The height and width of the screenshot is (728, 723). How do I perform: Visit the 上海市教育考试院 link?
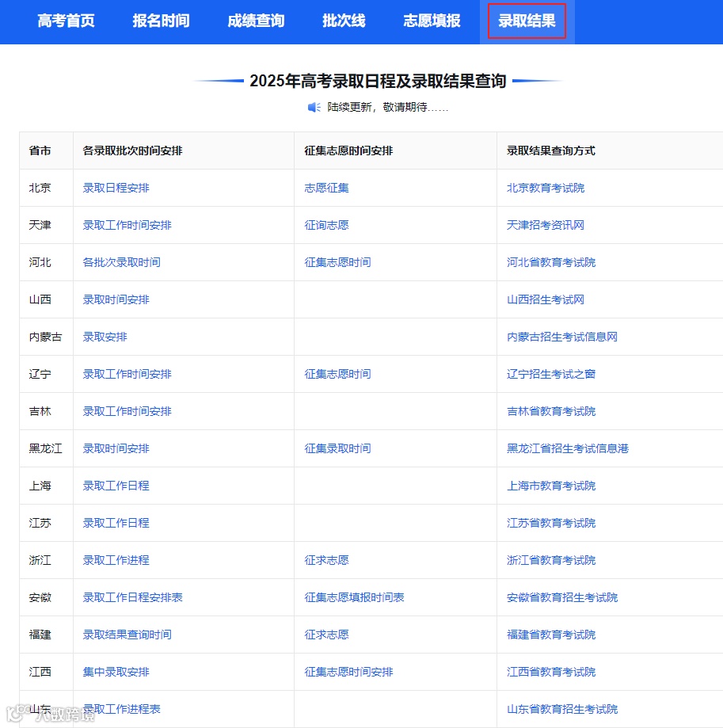tap(551, 486)
